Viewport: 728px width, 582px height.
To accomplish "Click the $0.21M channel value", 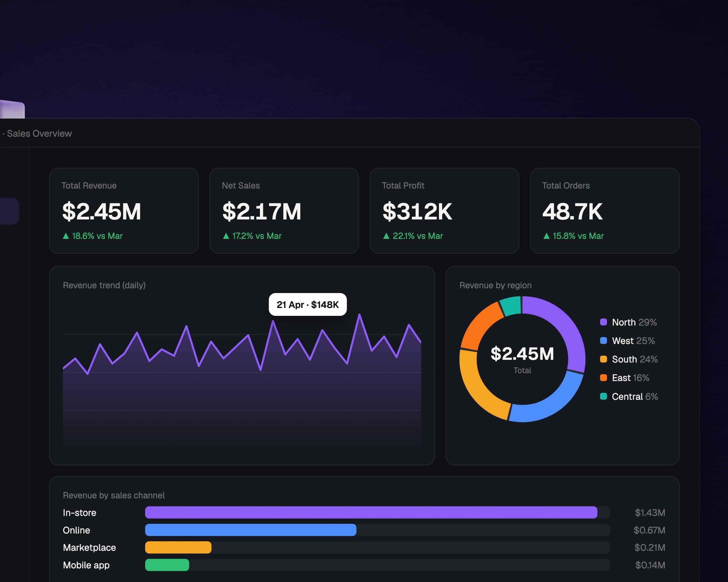I will [650, 547].
